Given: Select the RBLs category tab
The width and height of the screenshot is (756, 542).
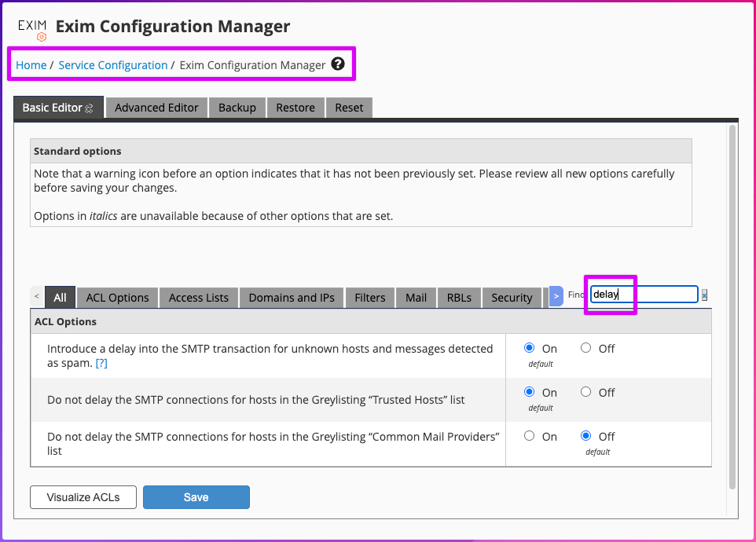Looking at the screenshot, I should (x=459, y=297).
